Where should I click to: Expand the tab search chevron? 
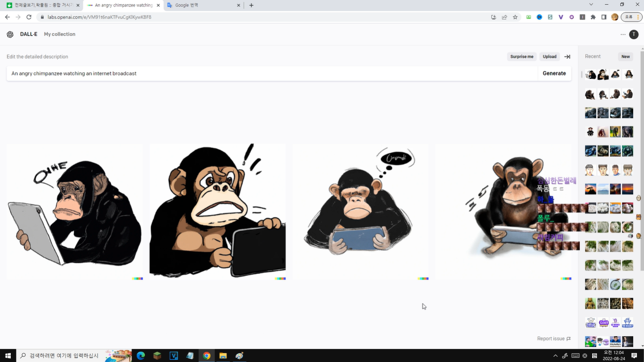pyautogui.click(x=591, y=5)
